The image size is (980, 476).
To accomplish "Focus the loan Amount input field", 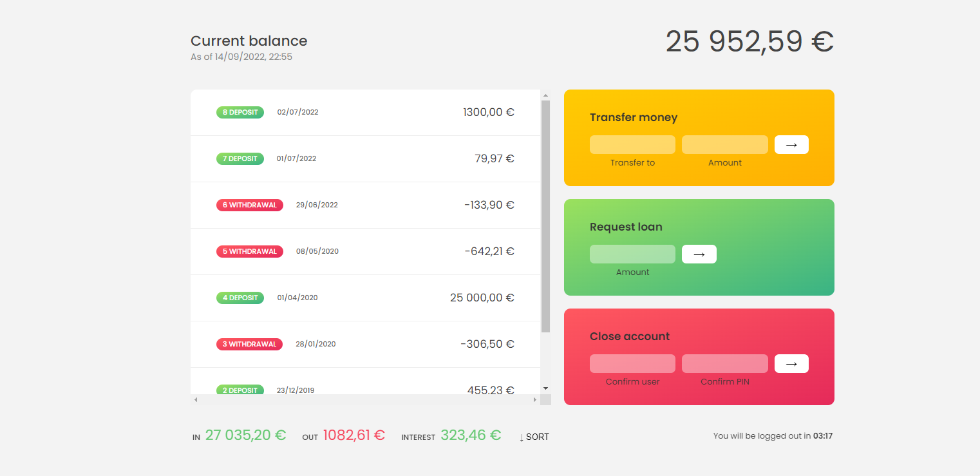I will click(632, 254).
